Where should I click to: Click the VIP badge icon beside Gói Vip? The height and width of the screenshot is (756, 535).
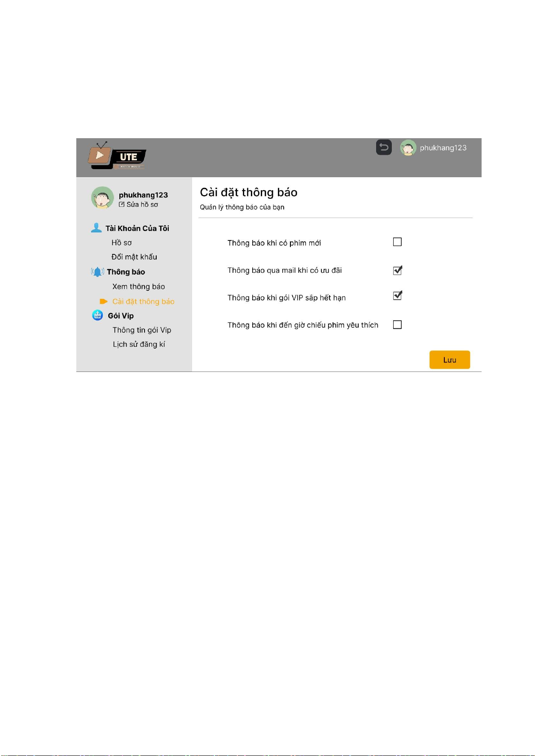click(x=97, y=315)
